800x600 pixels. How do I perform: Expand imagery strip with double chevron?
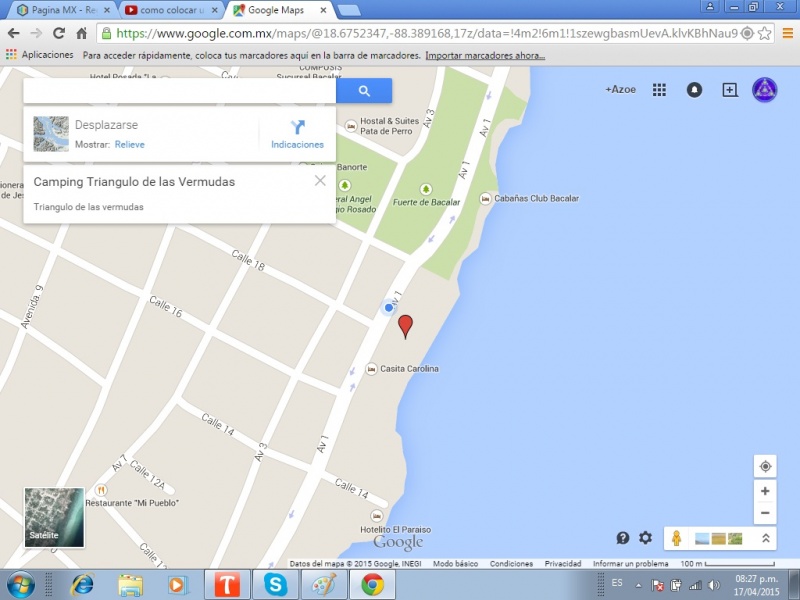pyautogui.click(x=765, y=538)
